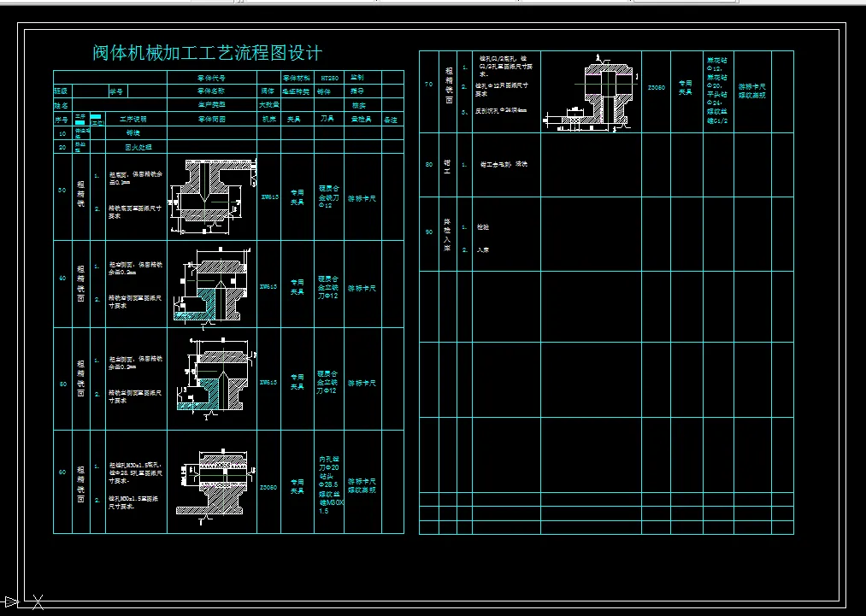Click the 0.2mm step description in row 50

tap(135, 362)
